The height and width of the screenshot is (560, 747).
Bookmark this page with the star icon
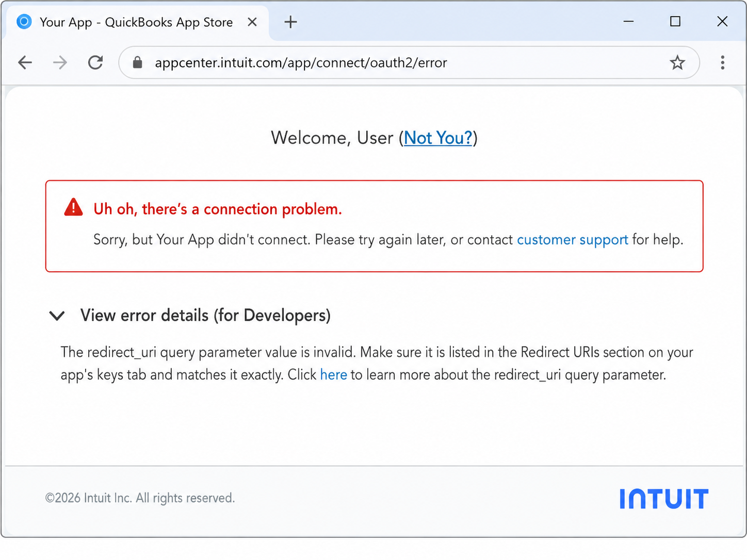coord(677,63)
